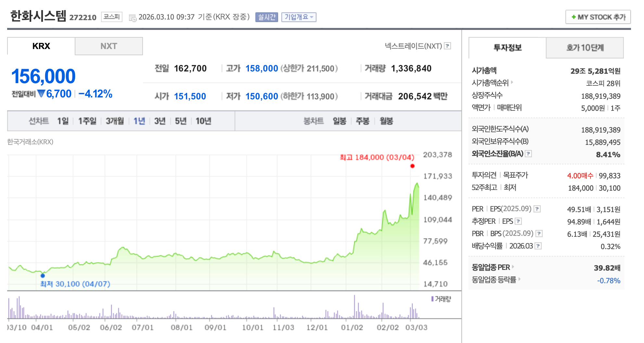The image size is (644, 343).
Task: Click the 시가 value 151,500
Action: coord(190,96)
